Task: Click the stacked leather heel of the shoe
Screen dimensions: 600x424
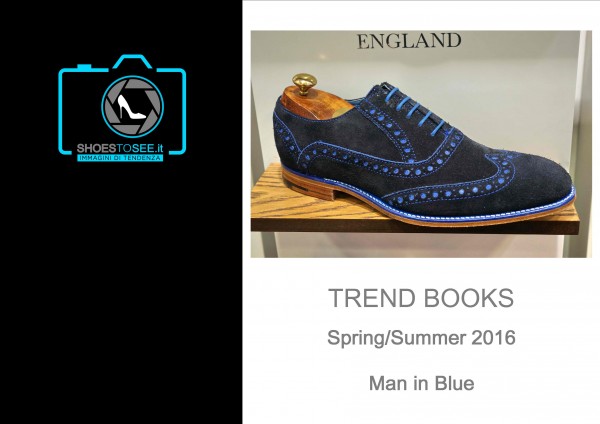Action: click(x=308, y=185)
